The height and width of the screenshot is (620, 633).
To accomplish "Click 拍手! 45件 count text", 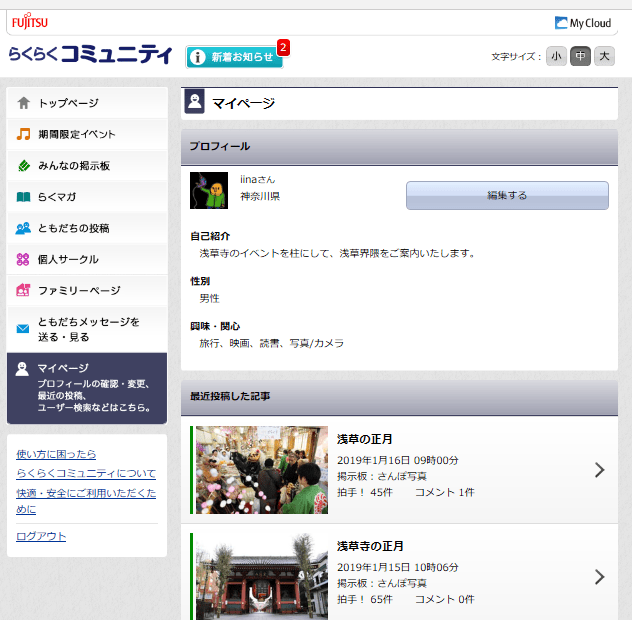I will click(x=365, y=492).
